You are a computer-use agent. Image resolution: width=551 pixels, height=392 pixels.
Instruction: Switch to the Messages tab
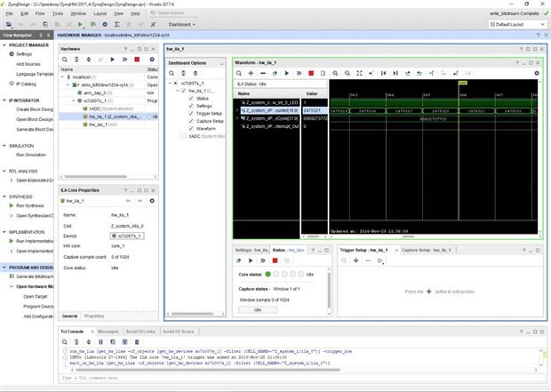[108, 332]
